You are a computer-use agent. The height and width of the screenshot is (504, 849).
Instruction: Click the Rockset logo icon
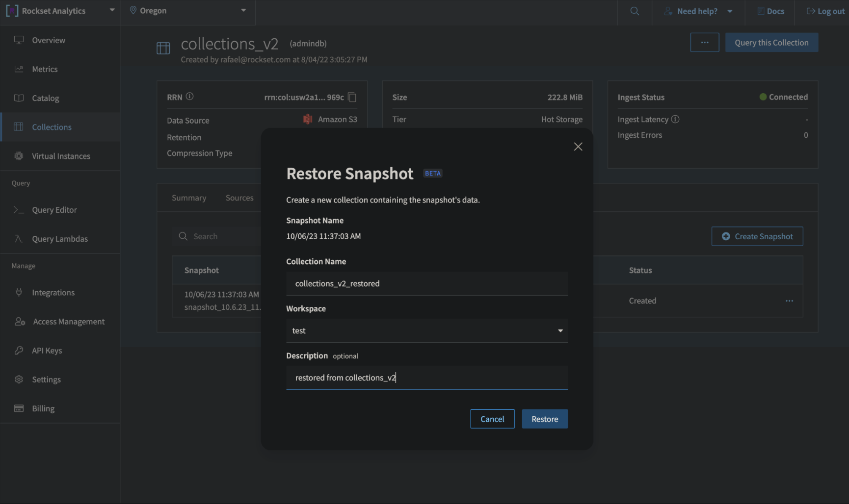12,11
